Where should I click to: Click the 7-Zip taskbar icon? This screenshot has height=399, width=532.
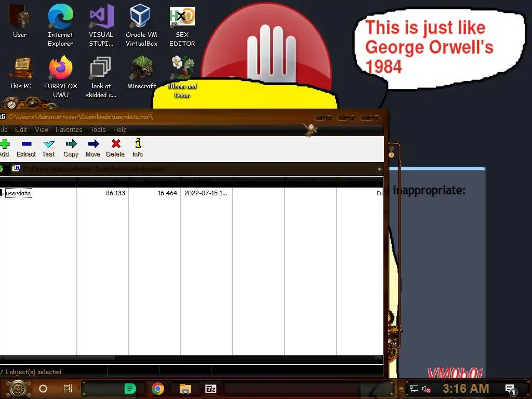[211, 389]
